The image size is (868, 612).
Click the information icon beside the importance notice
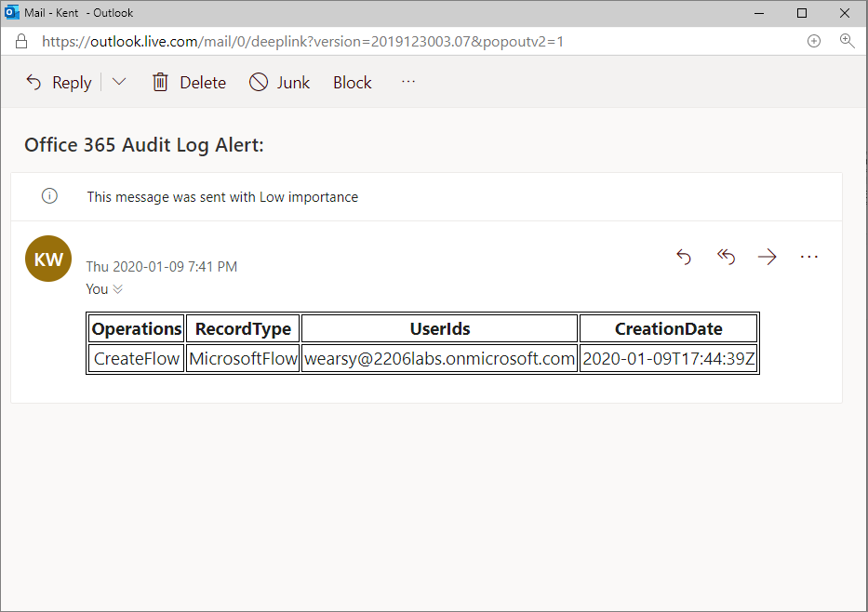point(48,196)
